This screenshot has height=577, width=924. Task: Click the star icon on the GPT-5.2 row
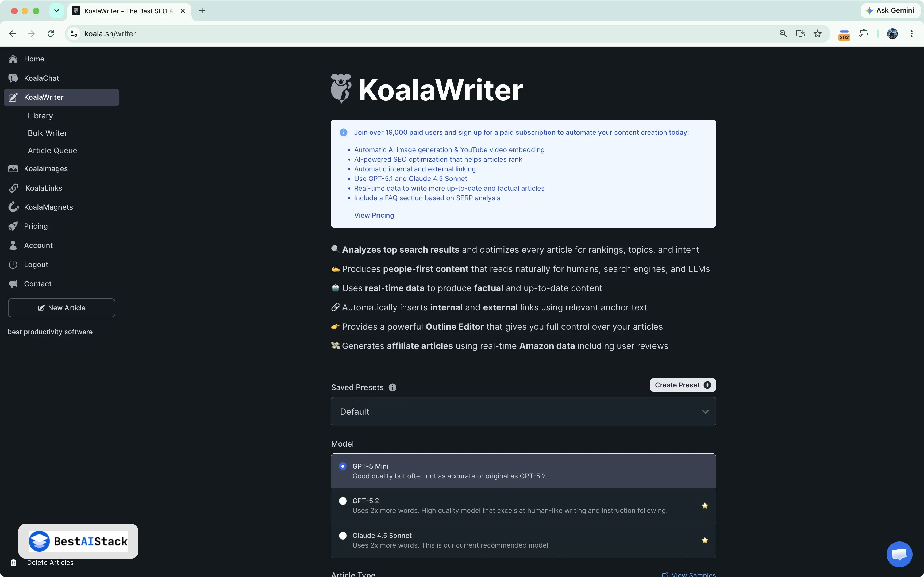click(x=705, y=506)
